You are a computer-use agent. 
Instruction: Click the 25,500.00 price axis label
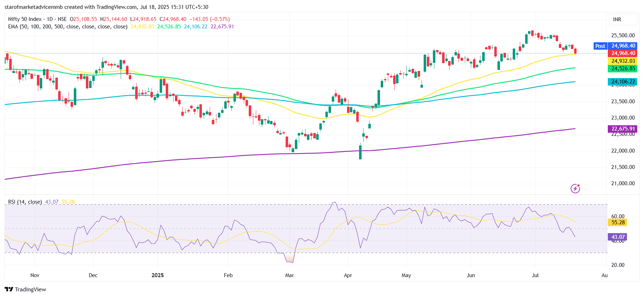pyautogui.click(x=623, y=35)
